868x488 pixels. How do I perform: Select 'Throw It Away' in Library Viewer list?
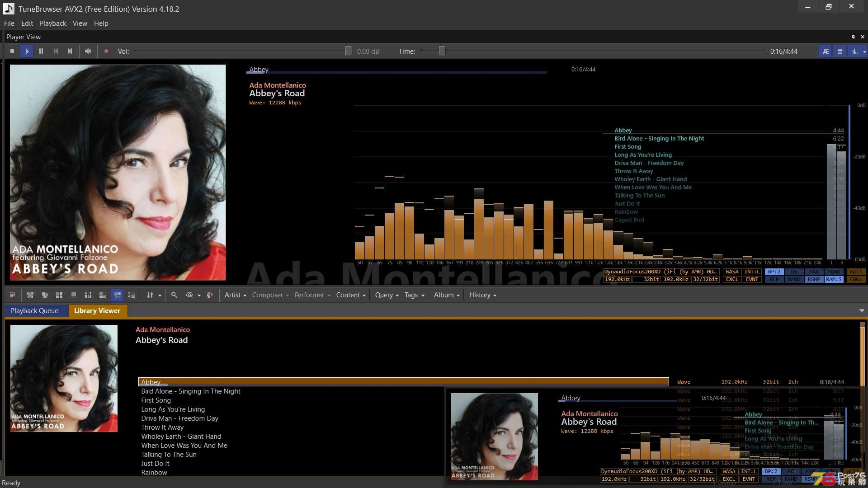coord(162,427)
